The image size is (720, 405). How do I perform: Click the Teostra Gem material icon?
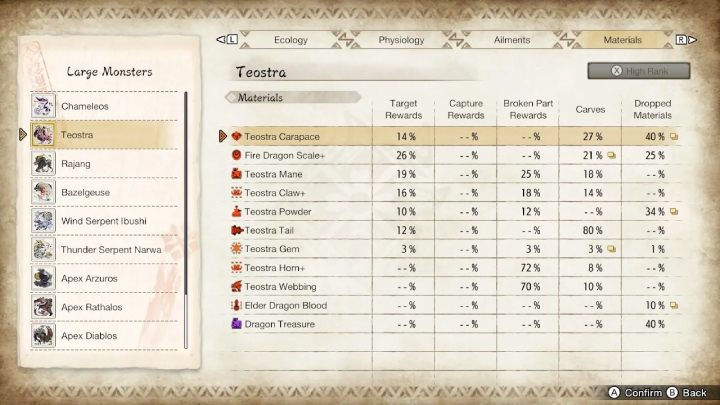tap(236, 248)
